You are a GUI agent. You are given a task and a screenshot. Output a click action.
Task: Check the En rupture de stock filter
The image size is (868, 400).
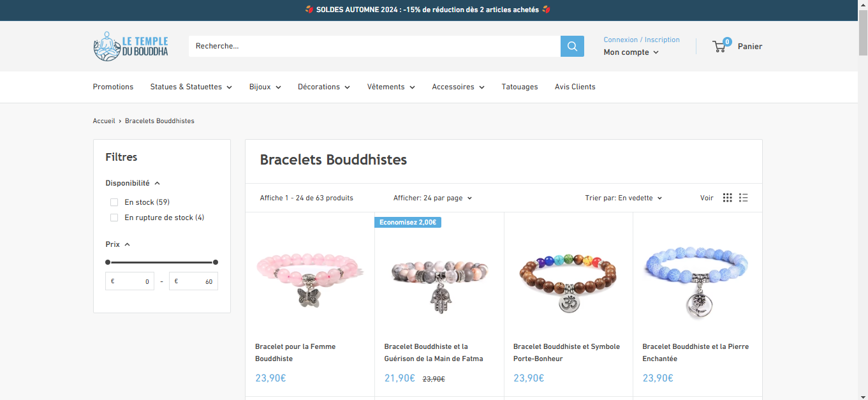coord(114,218)
